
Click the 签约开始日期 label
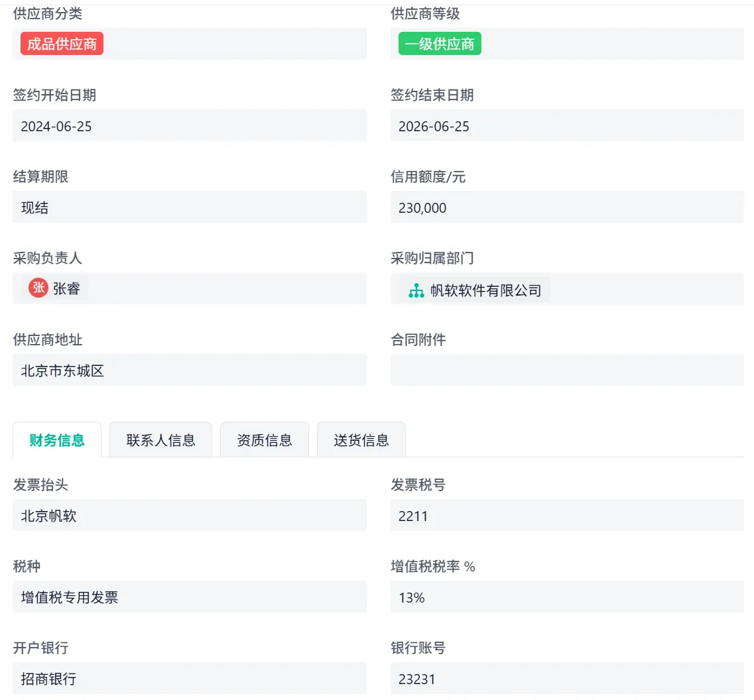(x=54, y=95)
